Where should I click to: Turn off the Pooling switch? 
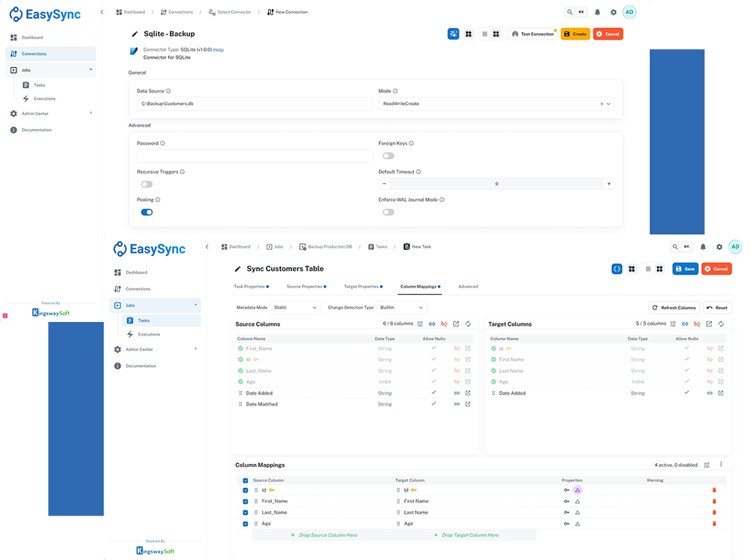pyautogui.click(x=147, y=212)
